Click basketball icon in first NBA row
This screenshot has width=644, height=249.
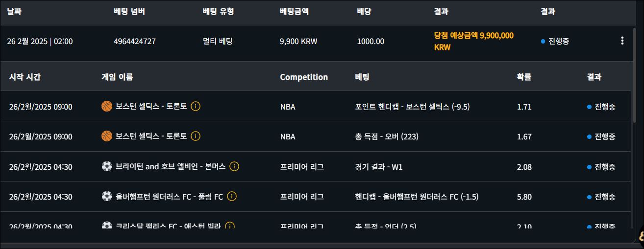click(107, 106)
